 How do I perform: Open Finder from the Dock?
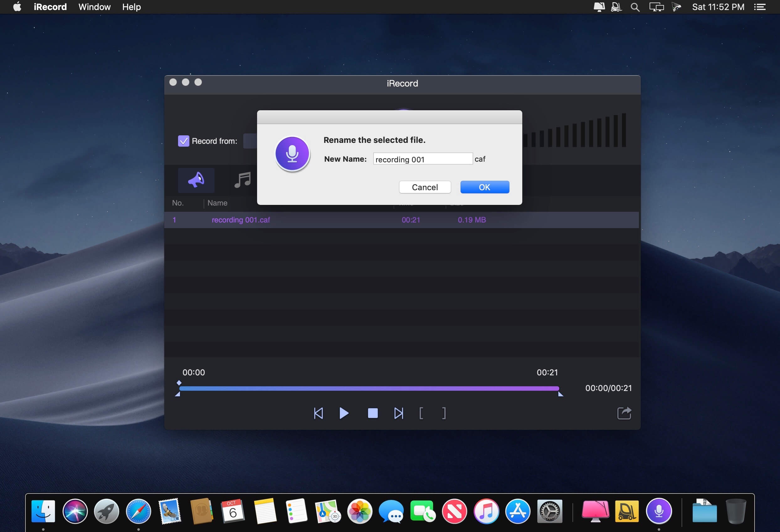(x=43, y=511)
